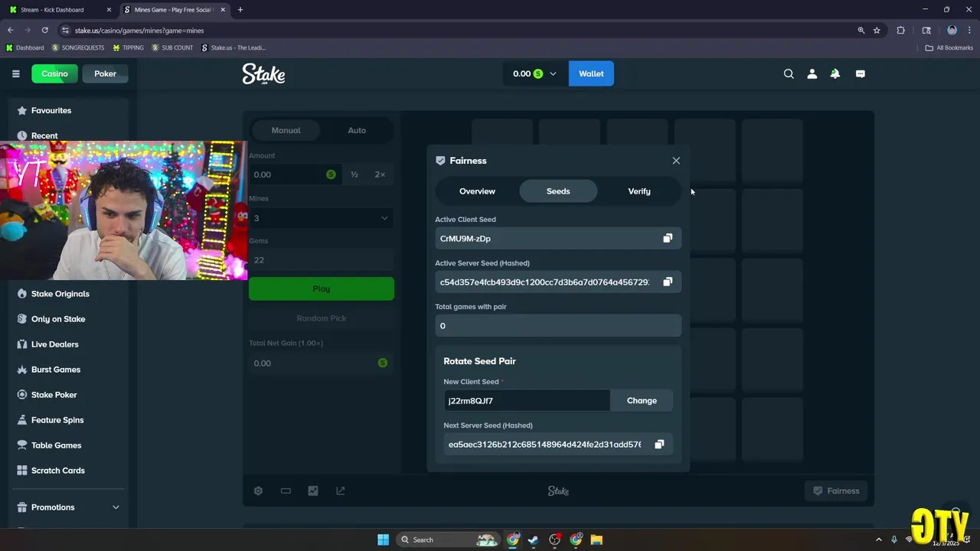Copy the Active Client Seed

[x=668, y=239]
